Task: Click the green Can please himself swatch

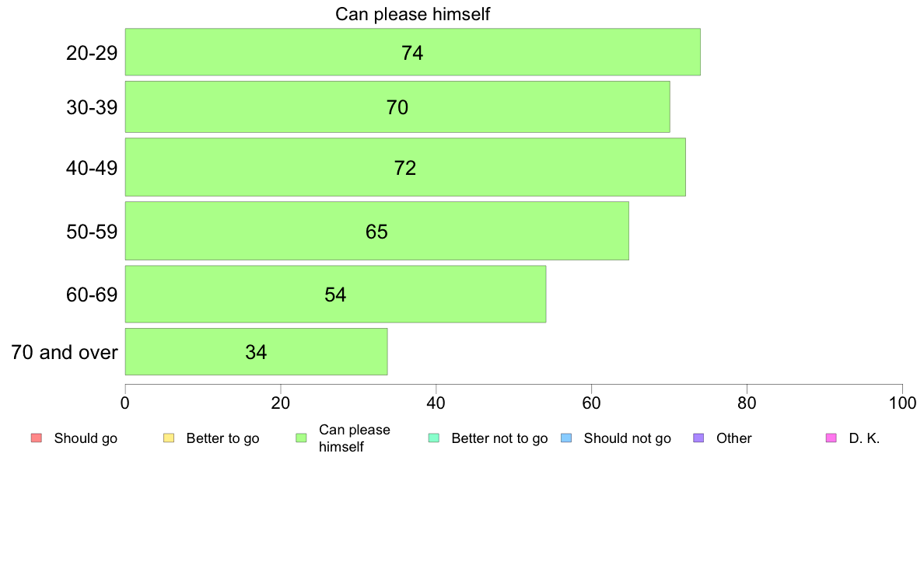Action: click(x=301, y=438)
